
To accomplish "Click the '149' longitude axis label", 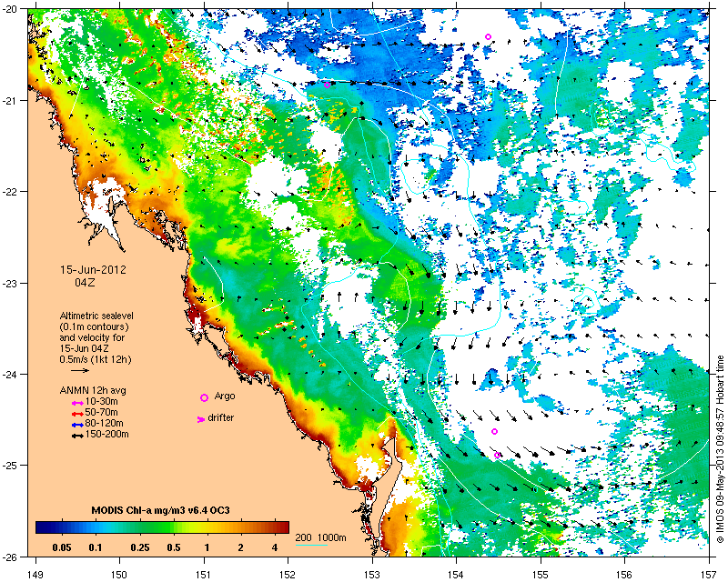I will pos(35,574).
